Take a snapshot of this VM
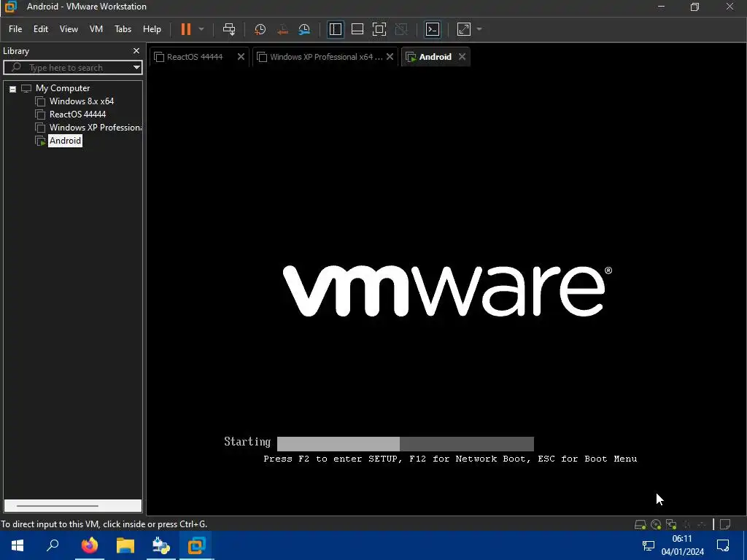Screen dimensions: 747x560 (x=260, y=29)
